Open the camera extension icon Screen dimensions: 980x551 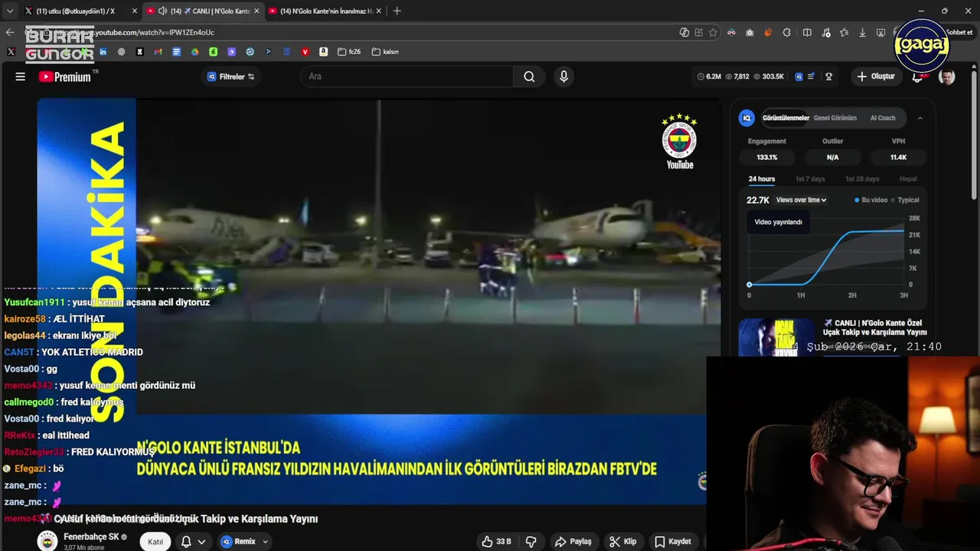click(750, 32)
